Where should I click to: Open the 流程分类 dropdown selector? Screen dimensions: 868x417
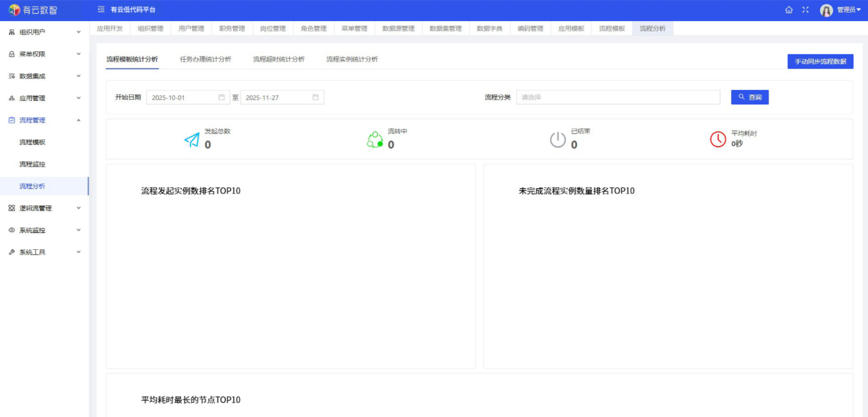pos(618,97)
